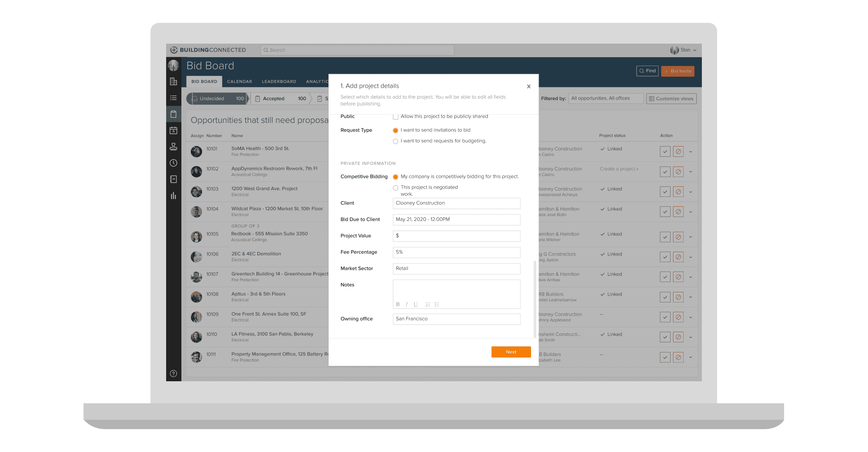868x452 pixels.
Task: Open the calendar icon in left sidebar
Action: [x=173, y=130]
